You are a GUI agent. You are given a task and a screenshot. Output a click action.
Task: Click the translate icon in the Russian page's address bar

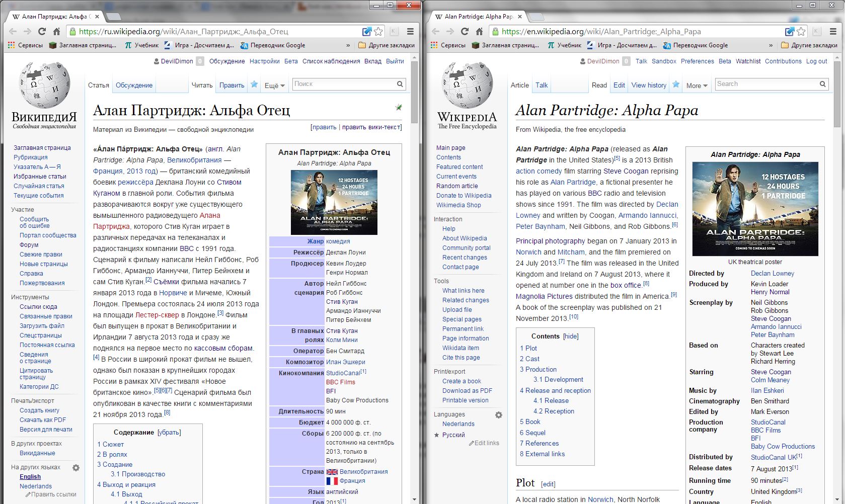367,31
